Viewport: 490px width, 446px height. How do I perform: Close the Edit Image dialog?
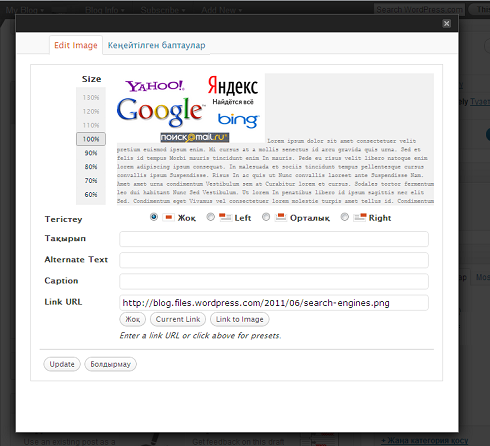point(446,23)
